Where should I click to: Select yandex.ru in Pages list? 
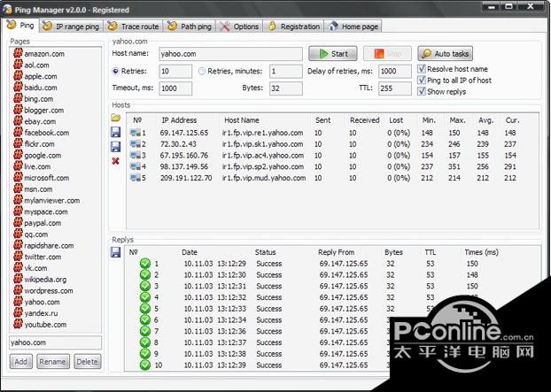point(41,313)
